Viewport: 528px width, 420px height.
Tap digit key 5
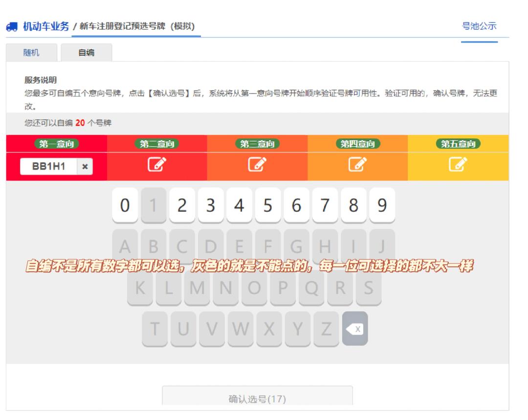(268, 205)
